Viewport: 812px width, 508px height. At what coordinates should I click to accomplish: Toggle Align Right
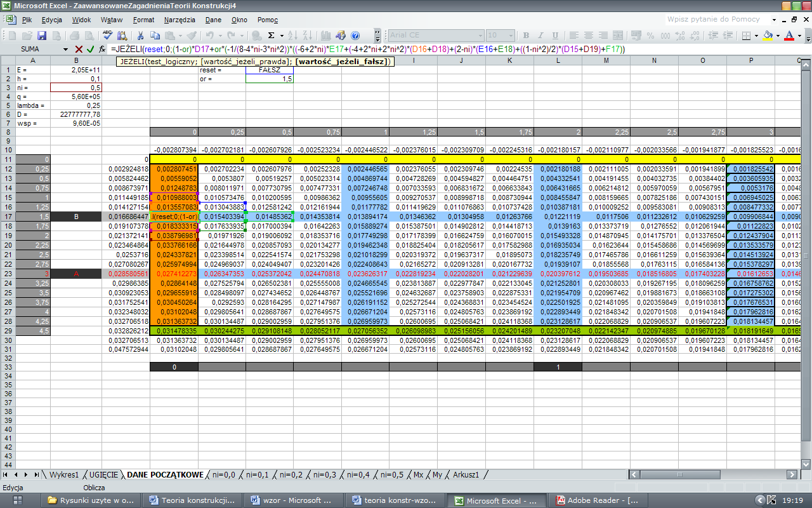[x=603, y=36]
